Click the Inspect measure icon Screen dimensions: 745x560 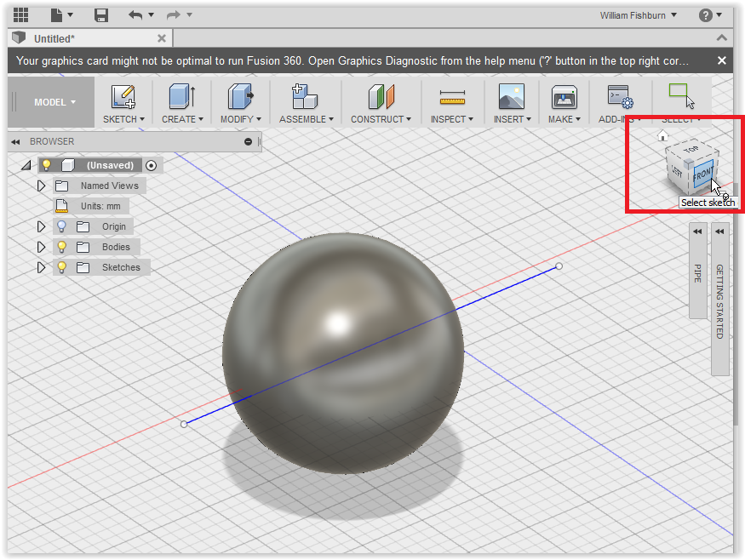coord(452,97)
